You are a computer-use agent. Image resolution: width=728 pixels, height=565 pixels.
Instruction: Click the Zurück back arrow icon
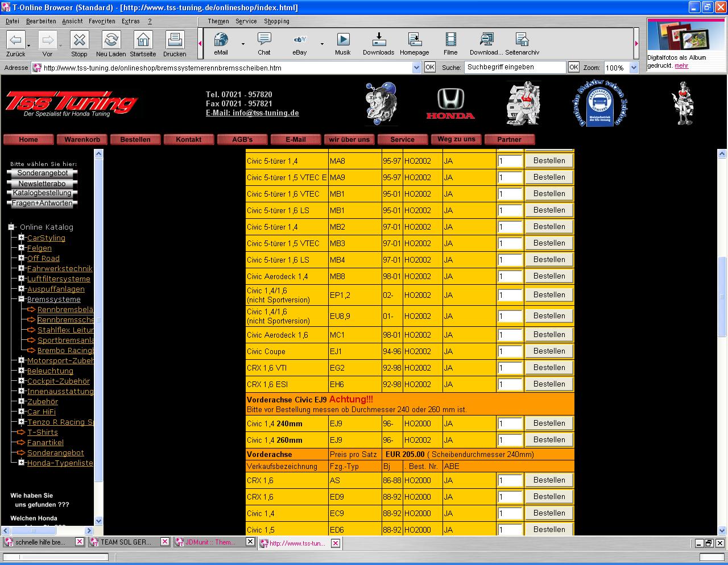point(15,40)
